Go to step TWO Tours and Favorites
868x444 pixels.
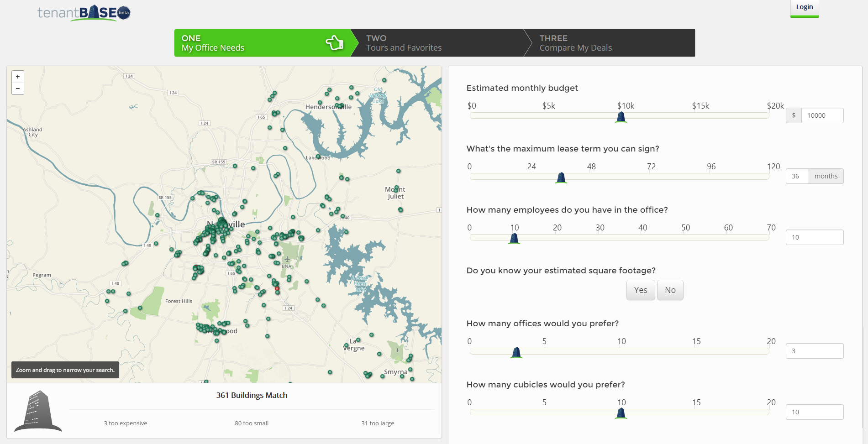point(438,43)
